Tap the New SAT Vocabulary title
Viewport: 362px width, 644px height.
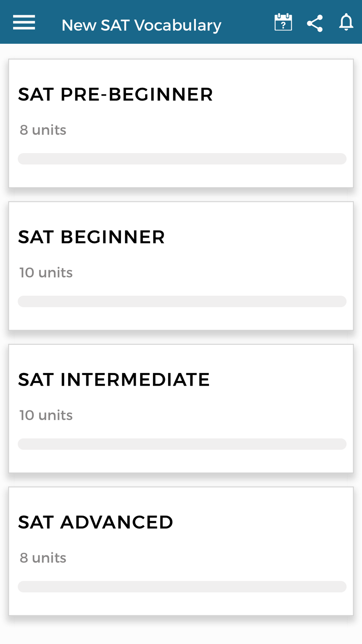141,24
